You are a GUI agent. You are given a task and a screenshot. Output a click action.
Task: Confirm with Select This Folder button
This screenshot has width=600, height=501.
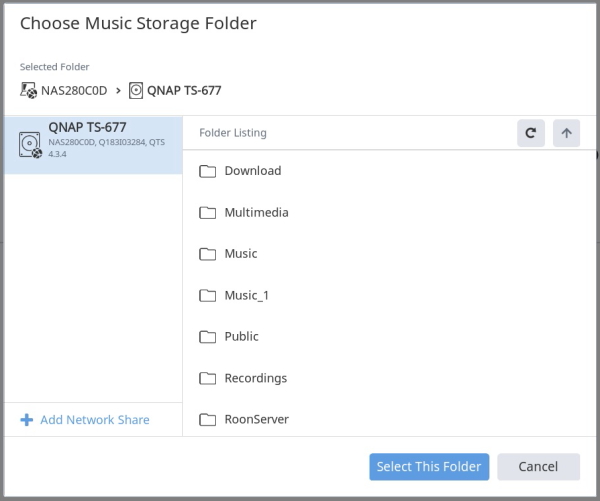coord(429,467)
